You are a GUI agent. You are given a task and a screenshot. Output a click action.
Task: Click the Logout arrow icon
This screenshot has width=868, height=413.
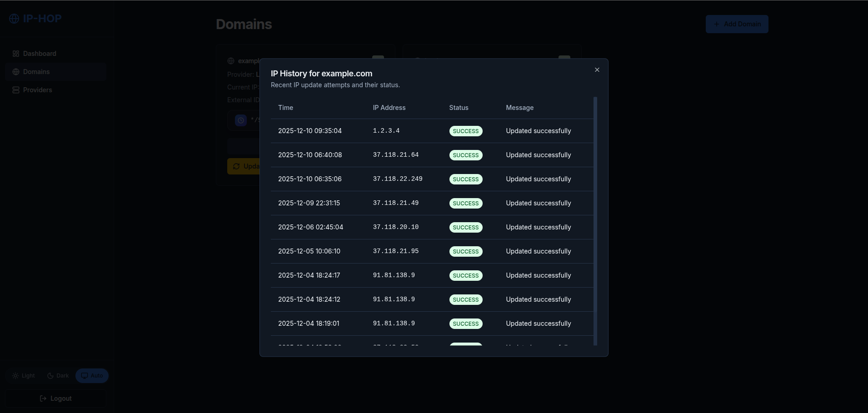pyautogui.click(x=43, y=398)
